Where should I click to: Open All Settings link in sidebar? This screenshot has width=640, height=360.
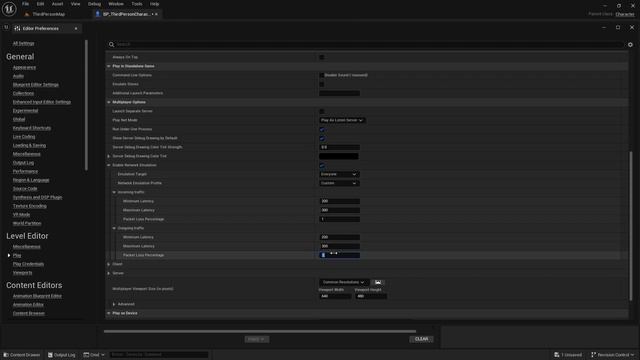tap(23, 43)
